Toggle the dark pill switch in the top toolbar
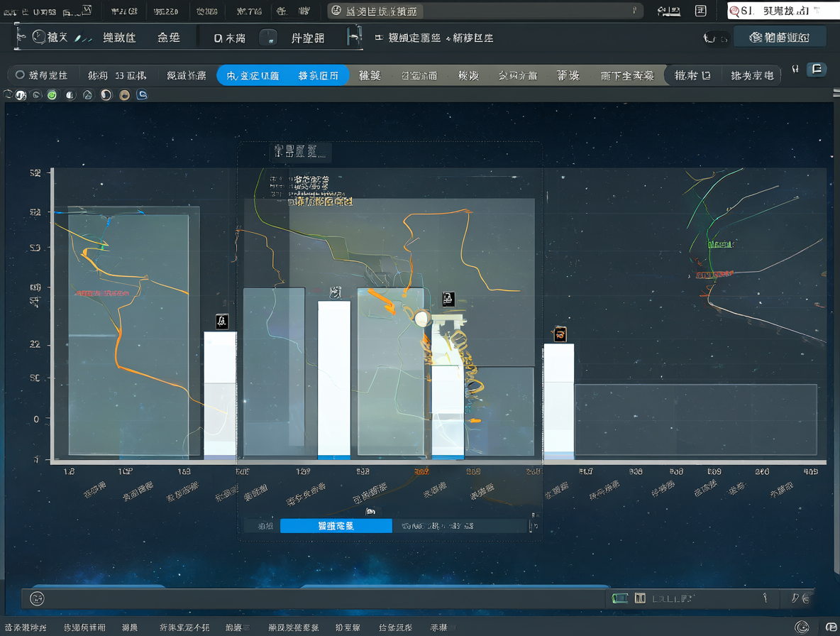The image size is (840, 636). coord(716,38)
